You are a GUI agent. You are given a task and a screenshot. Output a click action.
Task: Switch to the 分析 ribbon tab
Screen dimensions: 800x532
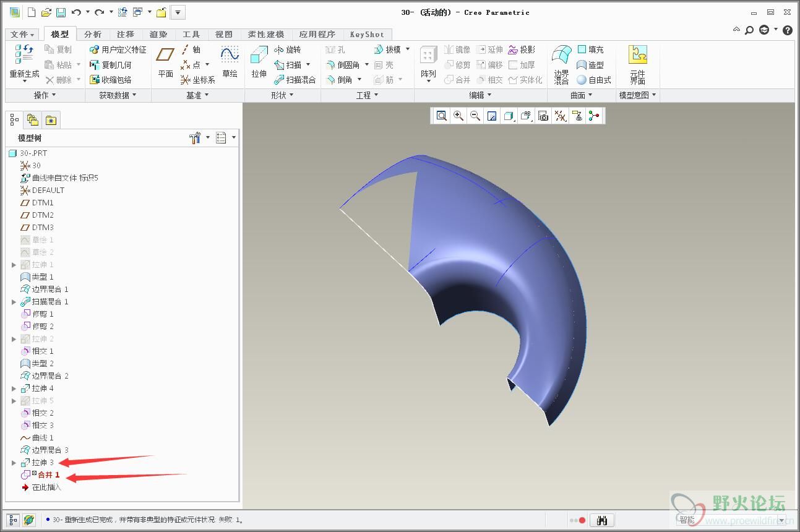click(x=93, y=35)
